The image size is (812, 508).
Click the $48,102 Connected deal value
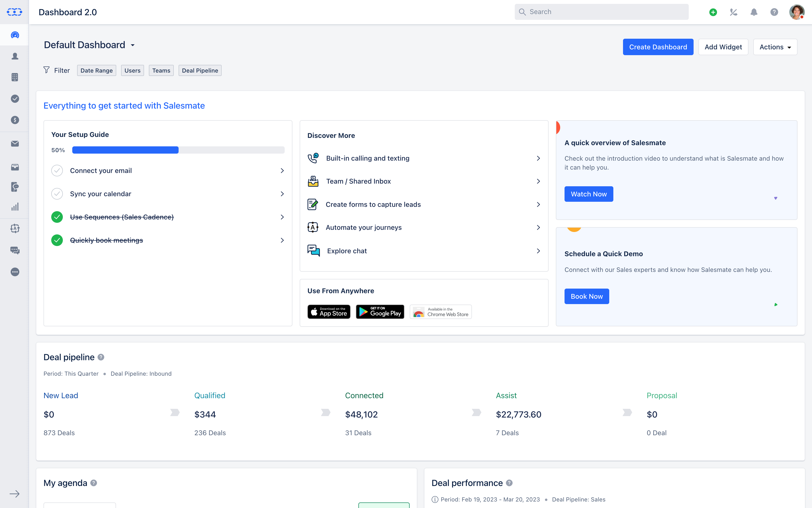pyautogui.click(x=361, y=415)
